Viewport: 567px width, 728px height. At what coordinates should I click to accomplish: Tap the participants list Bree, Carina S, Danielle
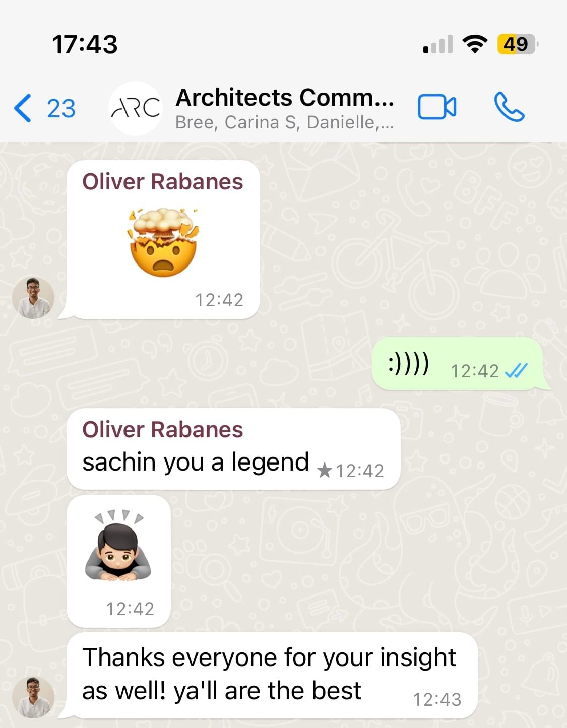(284, 122)
